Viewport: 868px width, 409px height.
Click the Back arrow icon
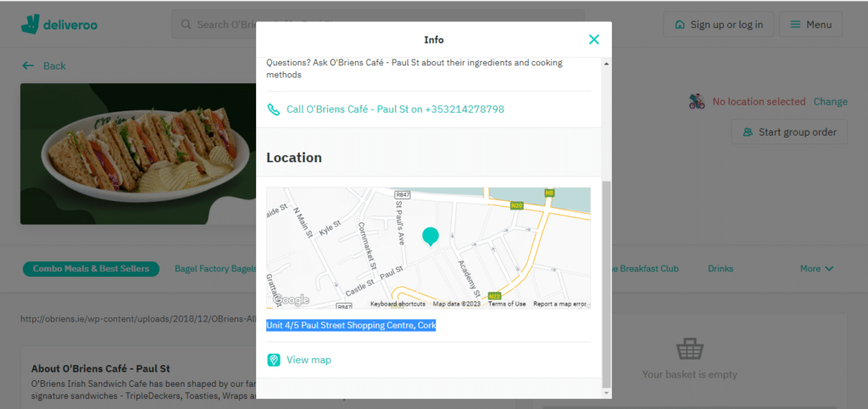28,66
